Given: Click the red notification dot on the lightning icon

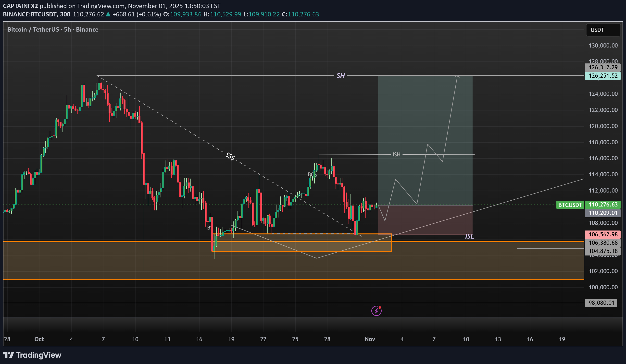Looking at the screenshot, I should pos(380,307).
